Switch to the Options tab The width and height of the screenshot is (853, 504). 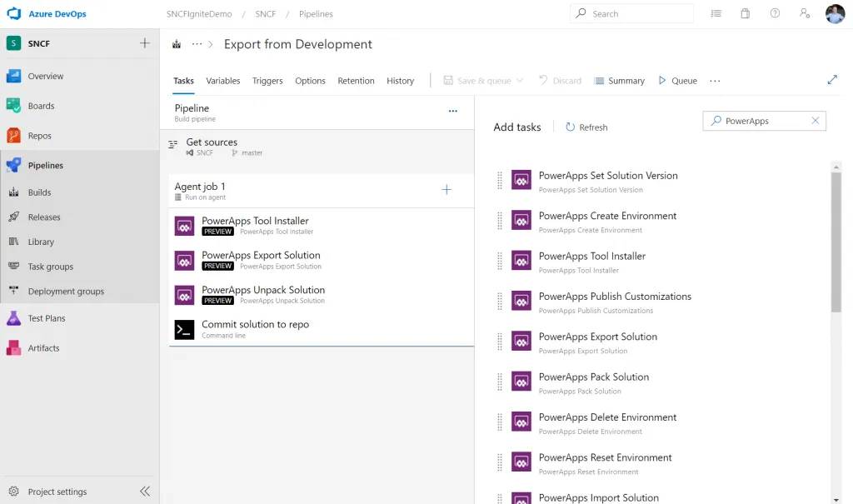coord(310,81)
